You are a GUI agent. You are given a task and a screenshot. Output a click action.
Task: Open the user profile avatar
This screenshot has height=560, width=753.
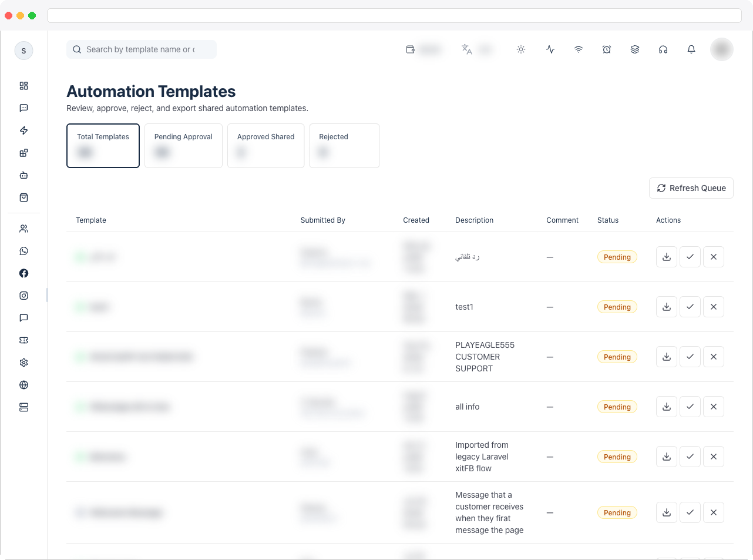pyautogui.click(x=722, y=49)
